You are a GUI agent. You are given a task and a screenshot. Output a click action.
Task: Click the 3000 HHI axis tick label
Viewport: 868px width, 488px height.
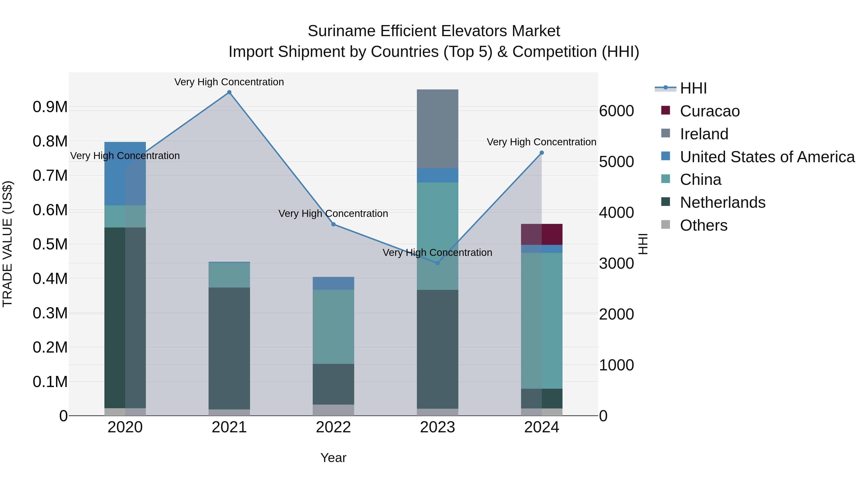[617, 264]
